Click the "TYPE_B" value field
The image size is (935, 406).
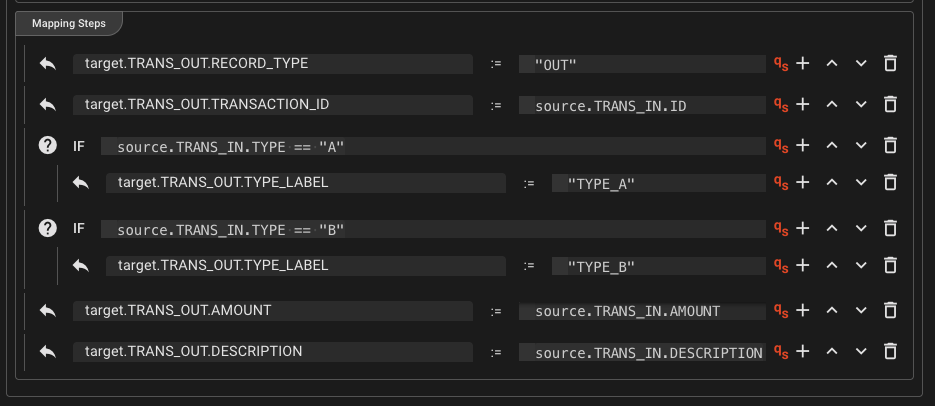tap(658, 266)
